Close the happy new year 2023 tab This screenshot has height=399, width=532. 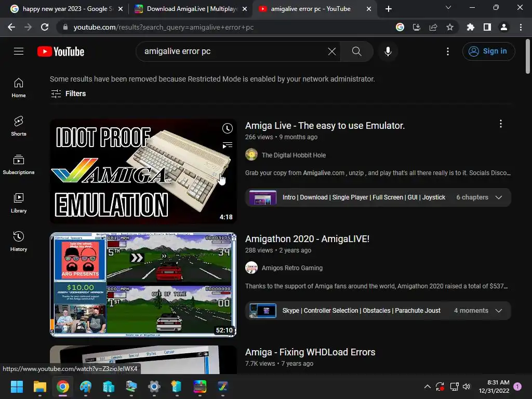[121, 9]
